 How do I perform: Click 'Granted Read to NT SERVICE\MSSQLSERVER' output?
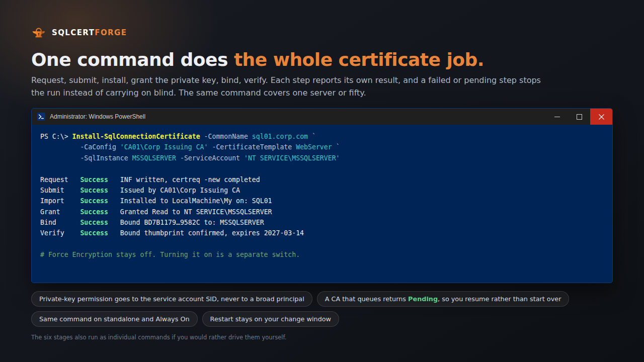196,212
